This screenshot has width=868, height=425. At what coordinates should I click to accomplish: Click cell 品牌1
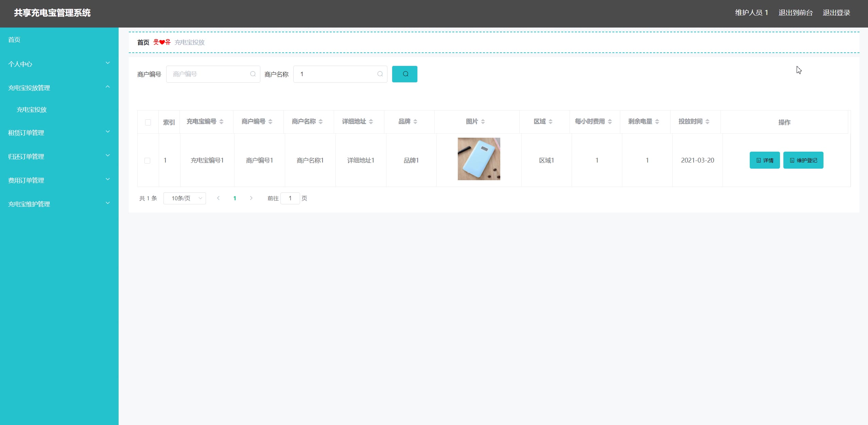coord(411,160)
